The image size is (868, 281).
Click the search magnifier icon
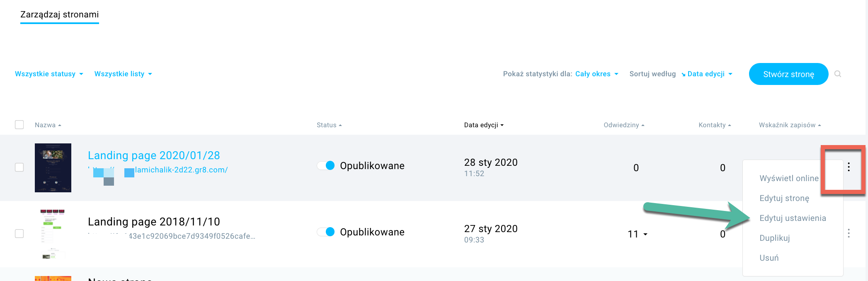[838, 74]
